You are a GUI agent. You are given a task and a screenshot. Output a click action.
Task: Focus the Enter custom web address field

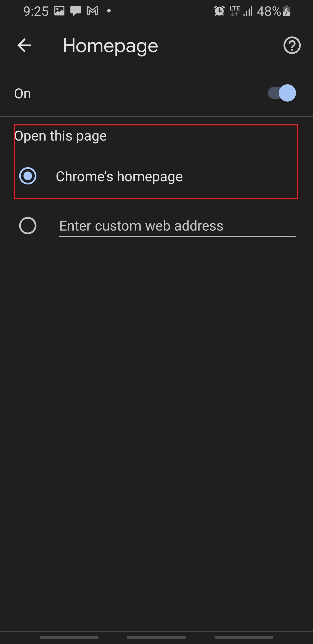coord(177,226)
